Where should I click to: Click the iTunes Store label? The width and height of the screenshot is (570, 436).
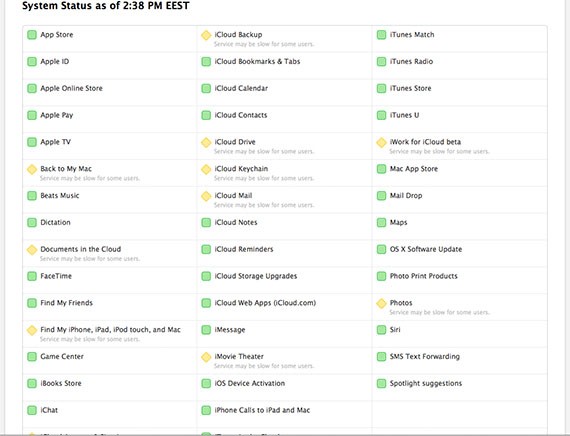(x=410, y=88)
